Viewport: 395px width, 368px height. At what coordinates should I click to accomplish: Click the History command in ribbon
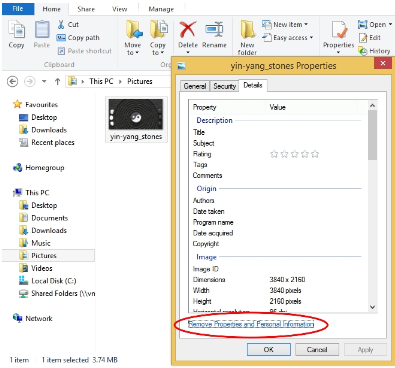click(x=374, y=51)
